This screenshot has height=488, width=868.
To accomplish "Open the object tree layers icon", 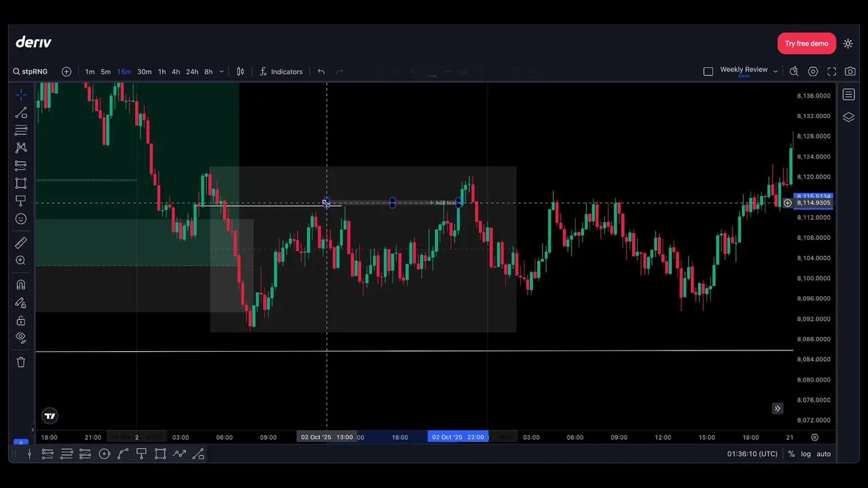I will (848, 117).
